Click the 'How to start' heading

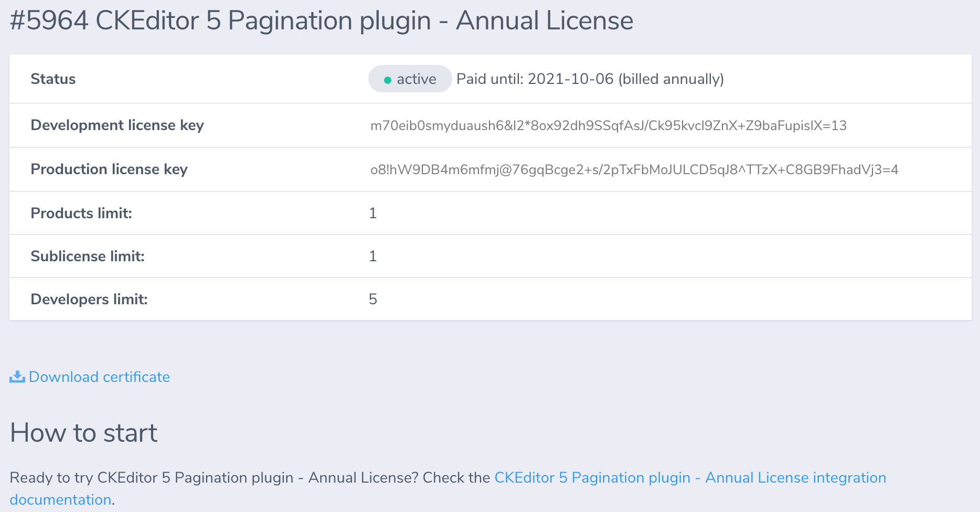tap(83, 433)
